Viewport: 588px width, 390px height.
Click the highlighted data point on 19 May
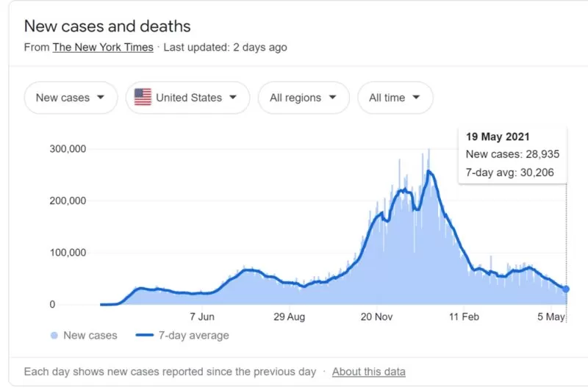(566, 289)
